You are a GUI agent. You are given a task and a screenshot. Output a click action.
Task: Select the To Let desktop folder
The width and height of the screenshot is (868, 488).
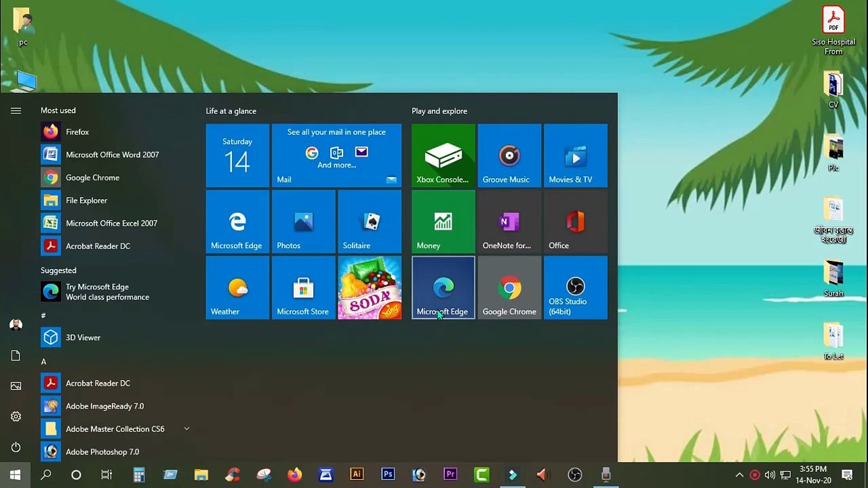point(833,342)
